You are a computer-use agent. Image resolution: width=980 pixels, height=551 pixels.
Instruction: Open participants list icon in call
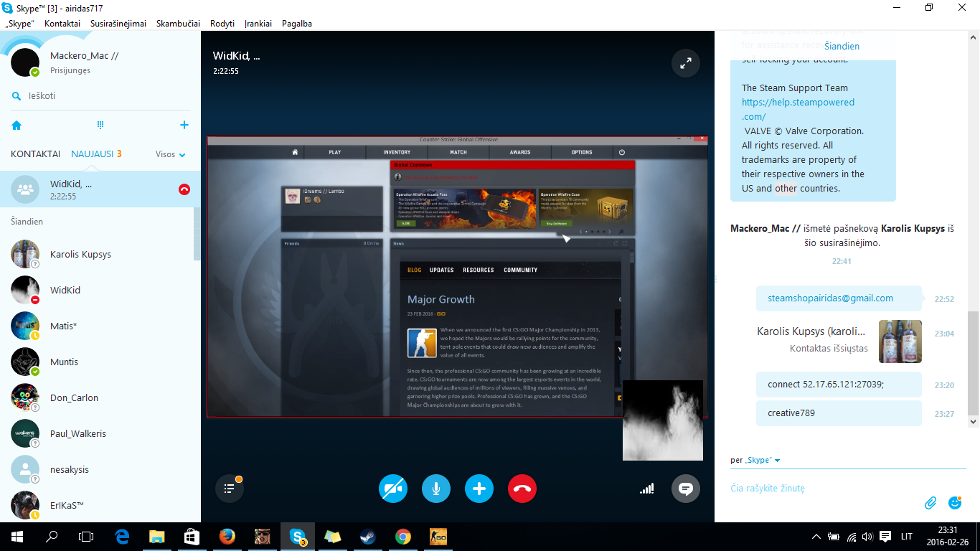(x=230, y=489)
